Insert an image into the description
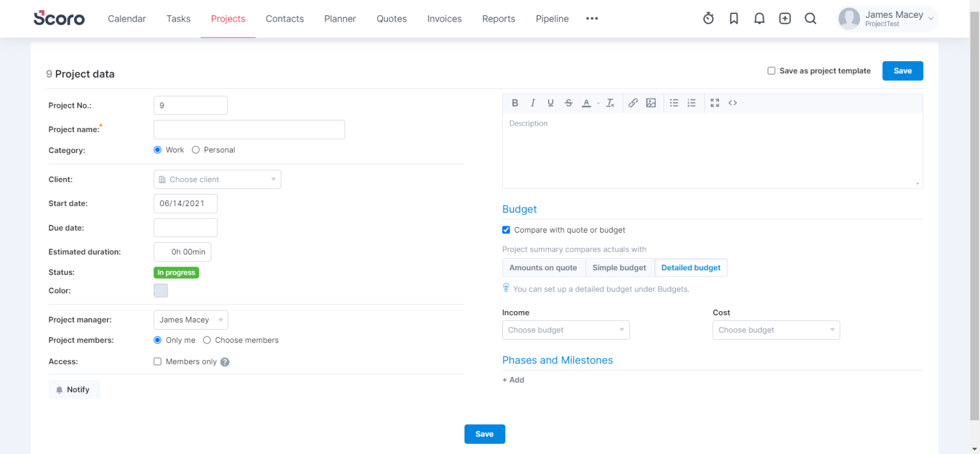Image resolution: width=980 pixels, height=454 pixels. click(650, 103)
